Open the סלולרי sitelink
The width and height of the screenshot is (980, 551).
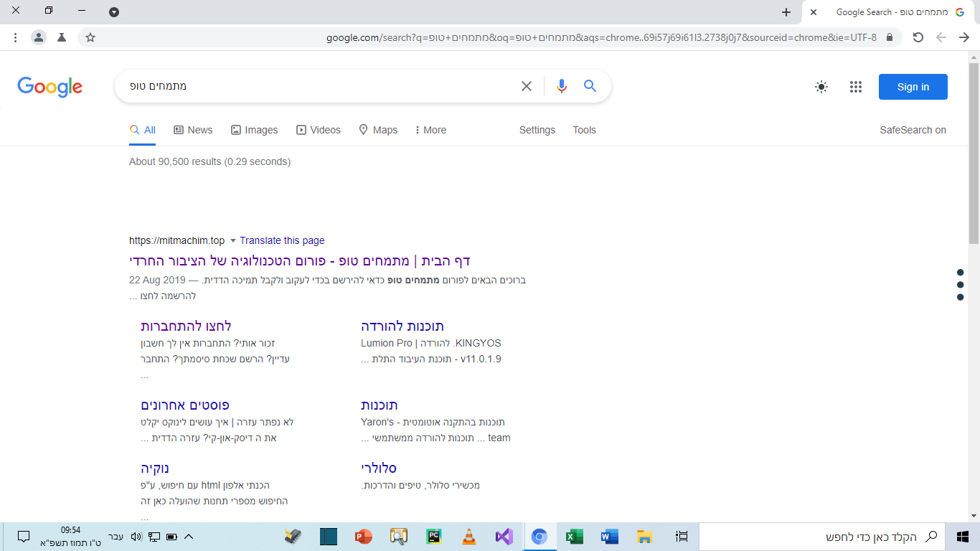379,468
